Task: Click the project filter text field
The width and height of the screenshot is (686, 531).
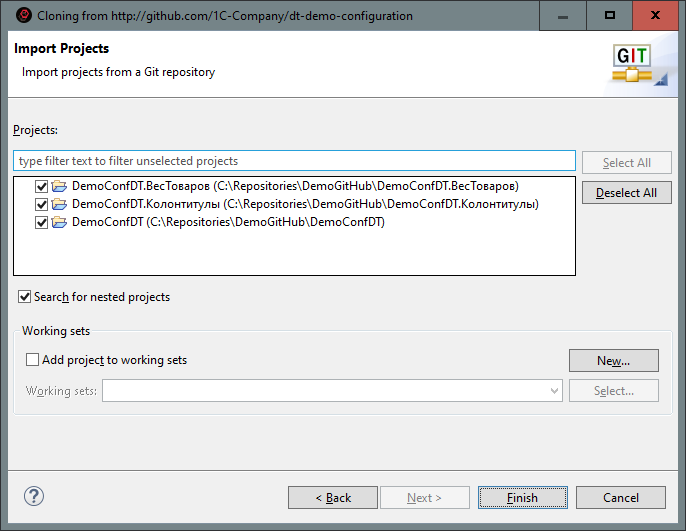Action: click(295, 161)
